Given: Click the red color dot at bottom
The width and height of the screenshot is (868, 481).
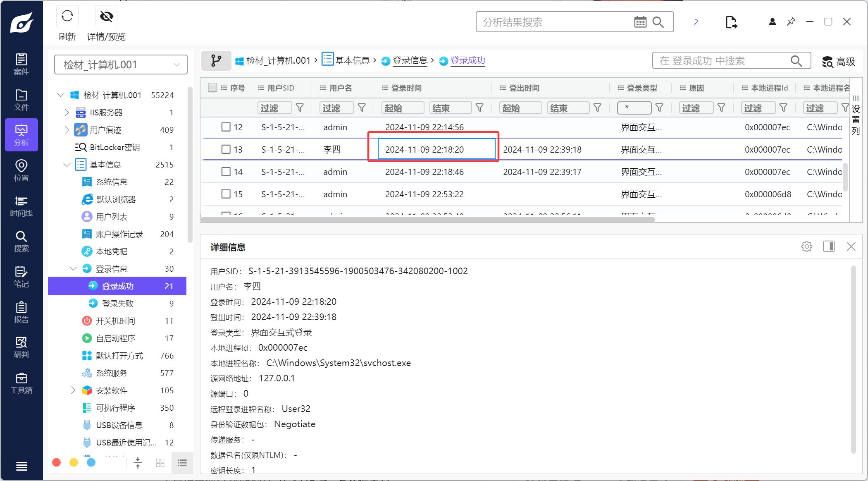Looking at the screenshot, I should pyautogui.click(x=57, y=462).
